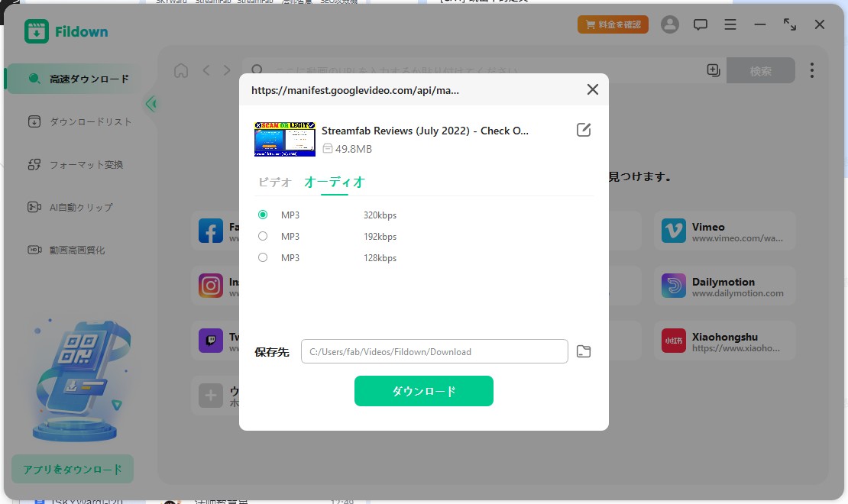
Task: Click the manifest.googlevideo.com URL dialog title
Action: (355, 90)
